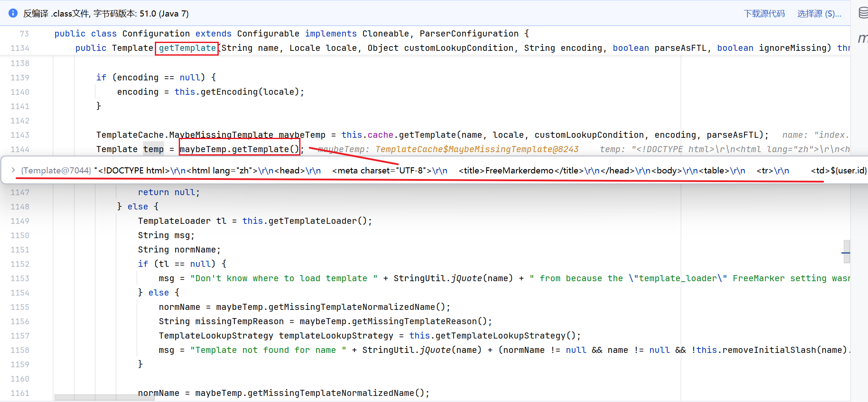Screen dimensions: 868x402
Task: Click getEncoding(locale) on line 1140
Action: coord(250,92)
